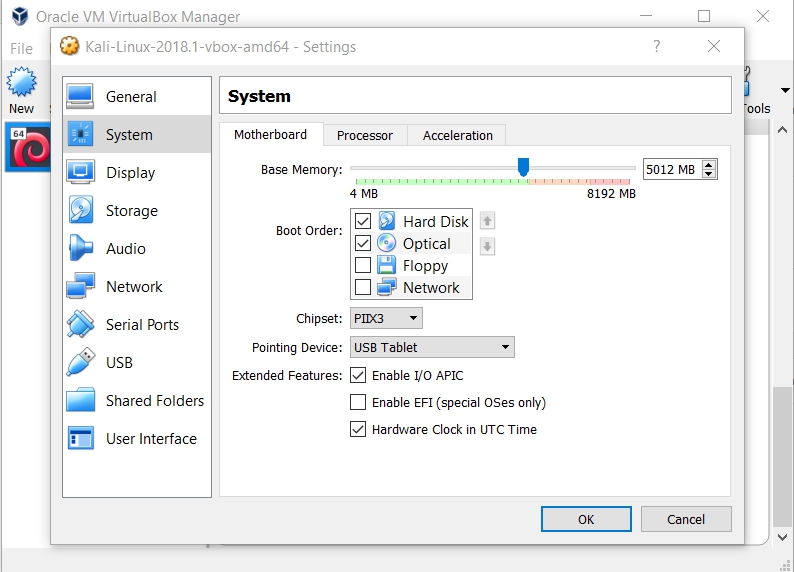Click the Network adapters icon
The width and height of the screenshot is (794, 572).
(81, 287)
